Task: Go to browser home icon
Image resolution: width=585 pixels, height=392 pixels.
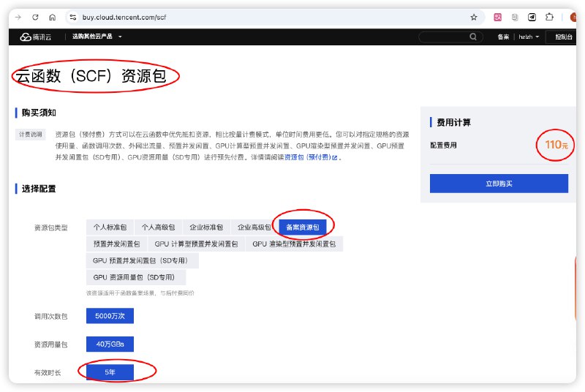Action: pos(53,17)
